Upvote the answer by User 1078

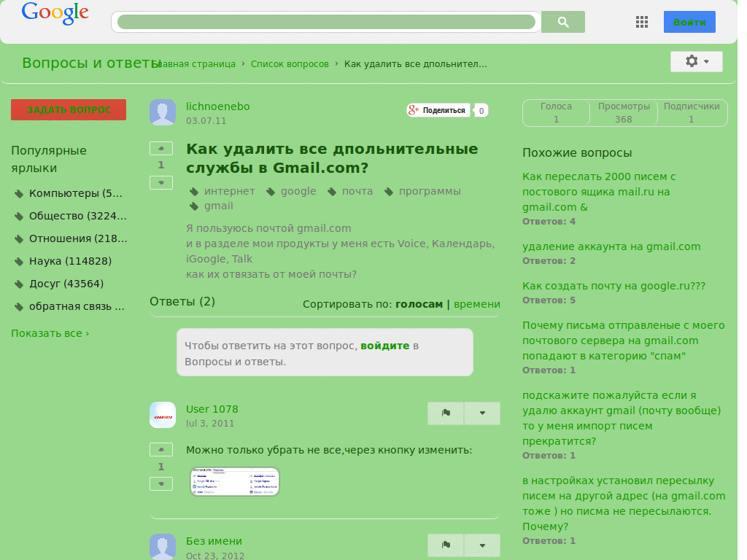161,449
